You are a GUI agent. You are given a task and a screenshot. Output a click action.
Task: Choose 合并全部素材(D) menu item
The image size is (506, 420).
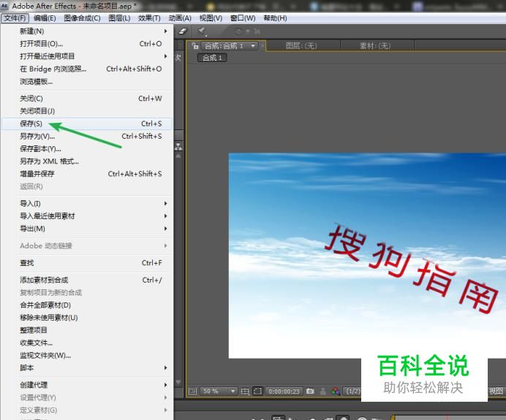87,305
